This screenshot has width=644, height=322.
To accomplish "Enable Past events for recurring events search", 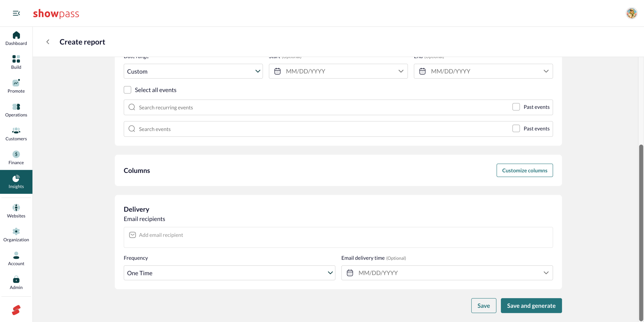I will click(x=516, y=107).
